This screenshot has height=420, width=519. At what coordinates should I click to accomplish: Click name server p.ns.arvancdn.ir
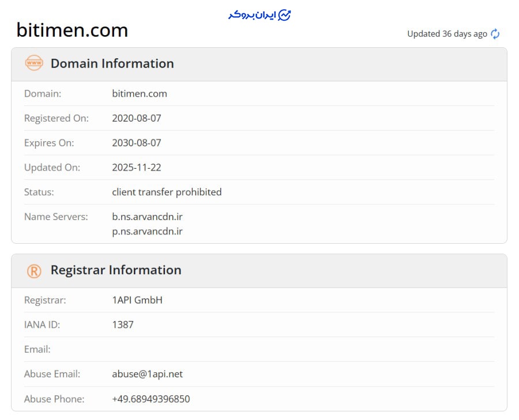[147, 232]
